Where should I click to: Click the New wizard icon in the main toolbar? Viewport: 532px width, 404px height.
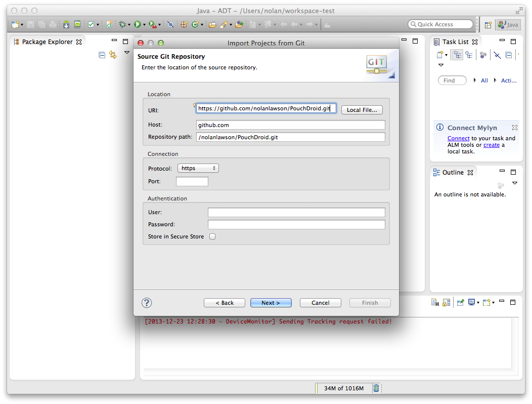[x=15, y=24]
